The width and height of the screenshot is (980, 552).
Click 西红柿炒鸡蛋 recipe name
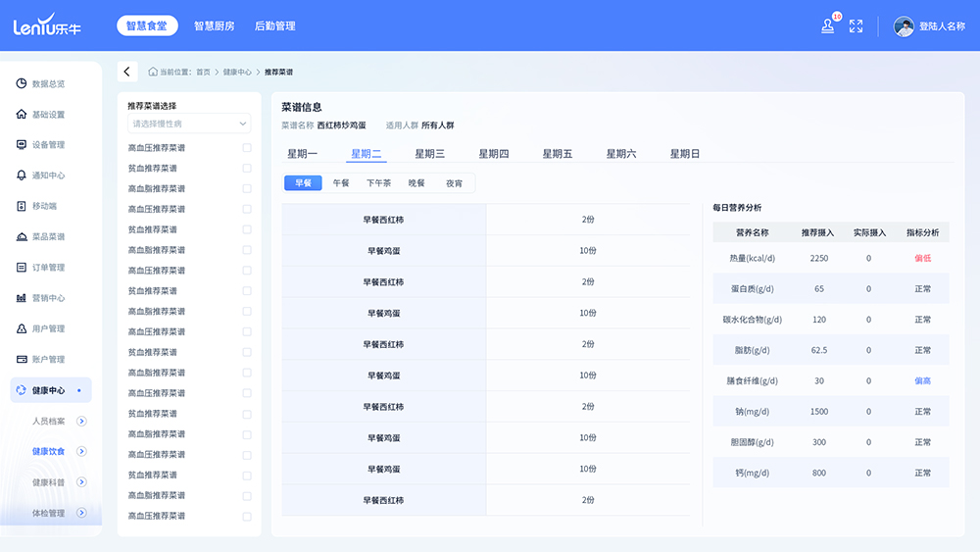coord(341,125)
